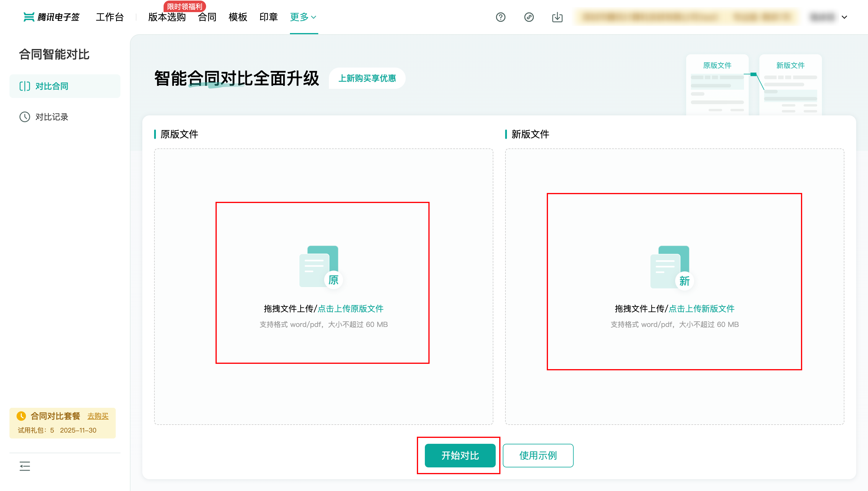Click the help question mark icon

click(501, 17)
